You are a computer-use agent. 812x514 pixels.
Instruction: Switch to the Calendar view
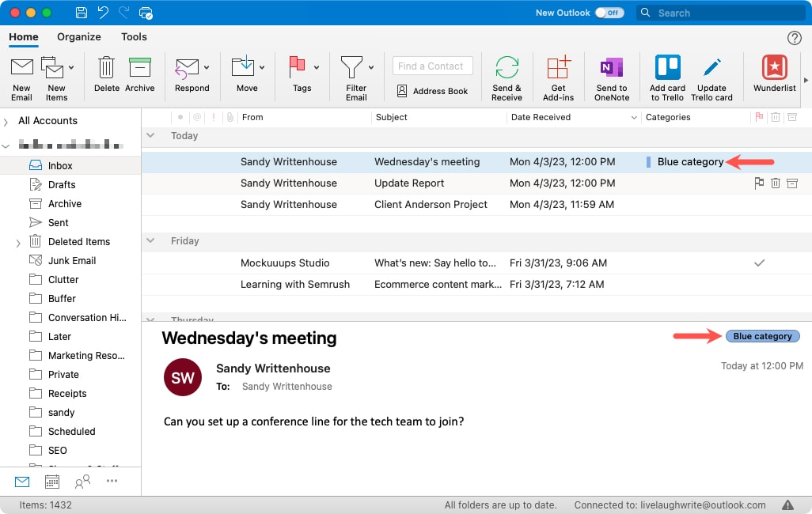click(x=52, y=481)
